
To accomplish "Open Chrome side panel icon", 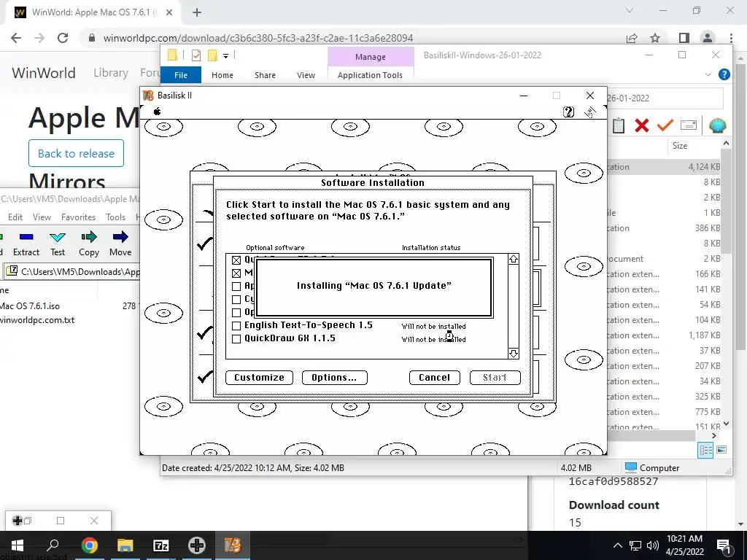I will 684,38.
